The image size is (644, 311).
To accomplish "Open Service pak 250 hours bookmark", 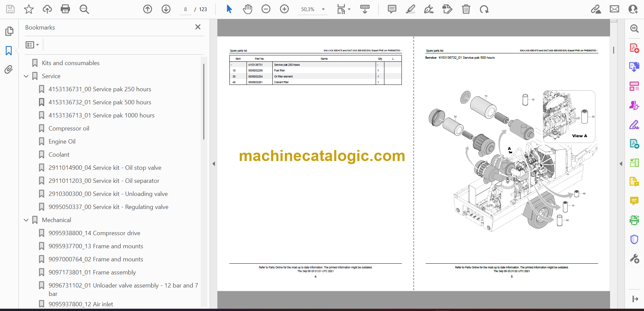I will point(100,89).
